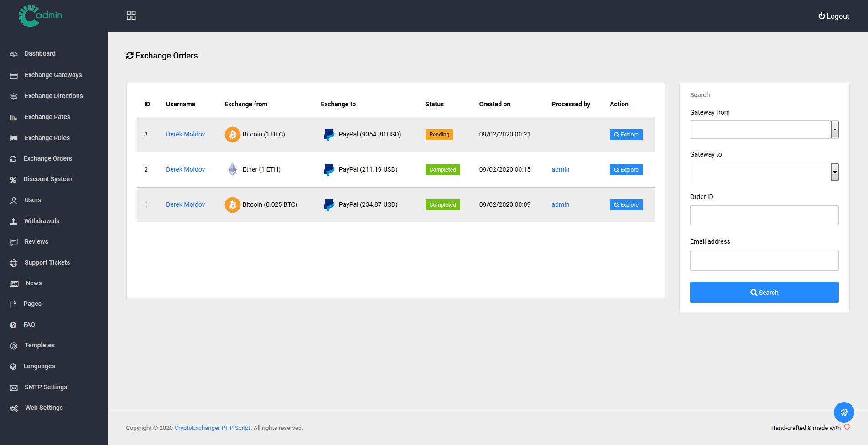Click the grid menu icon in header
The width and height of the screenshot is (868, 445).
[x=131, y=16]
